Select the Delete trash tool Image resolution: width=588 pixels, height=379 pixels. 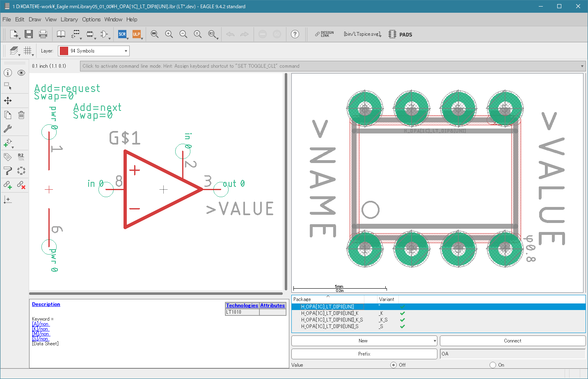click(21, 115)
